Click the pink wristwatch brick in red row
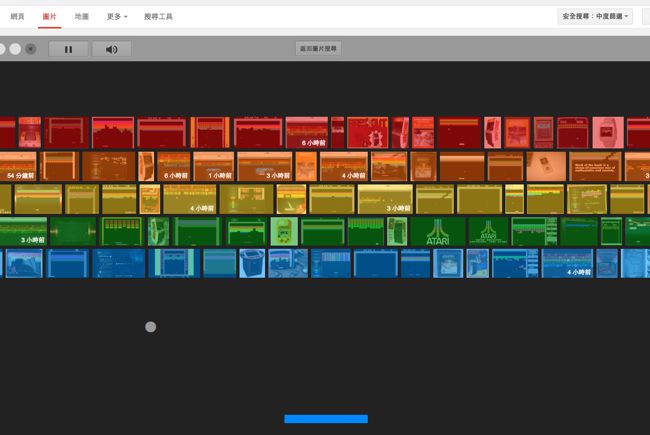 tap(608, 132)
